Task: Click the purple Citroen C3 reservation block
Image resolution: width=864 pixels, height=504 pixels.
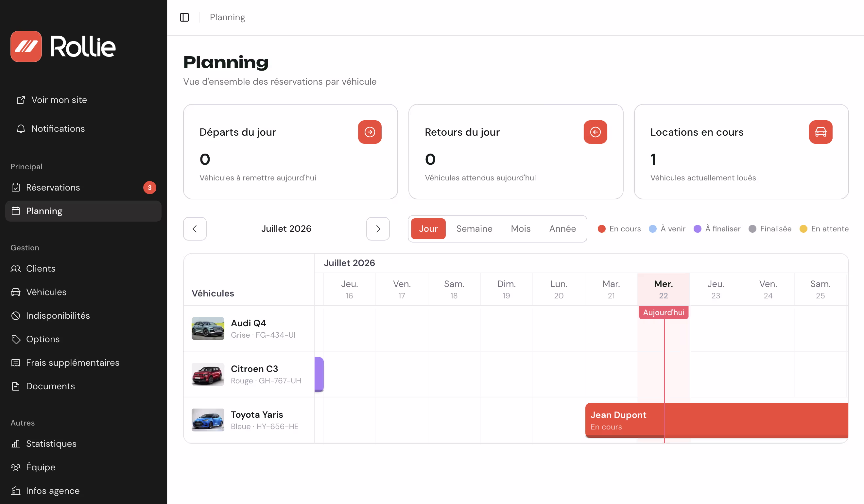Action: (319, 374)
